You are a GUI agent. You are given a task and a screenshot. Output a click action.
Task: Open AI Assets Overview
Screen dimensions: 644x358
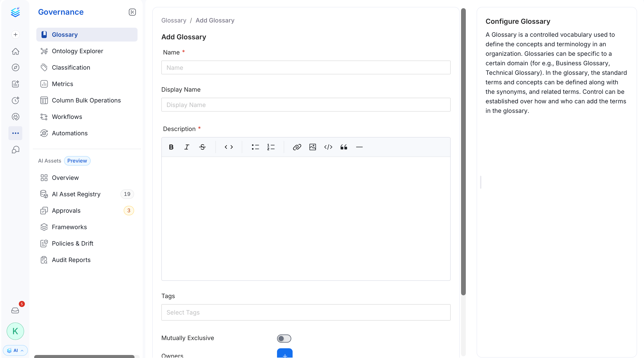(87, 178)
